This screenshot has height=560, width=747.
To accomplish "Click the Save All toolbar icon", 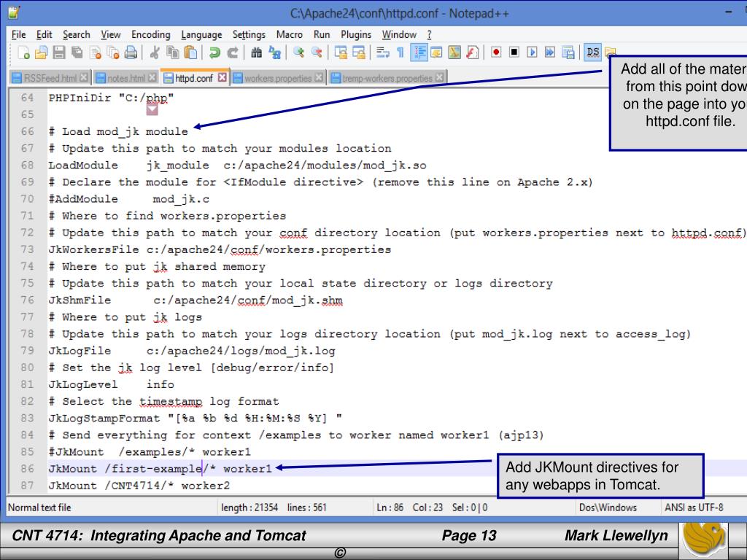I will coord(77,52).
